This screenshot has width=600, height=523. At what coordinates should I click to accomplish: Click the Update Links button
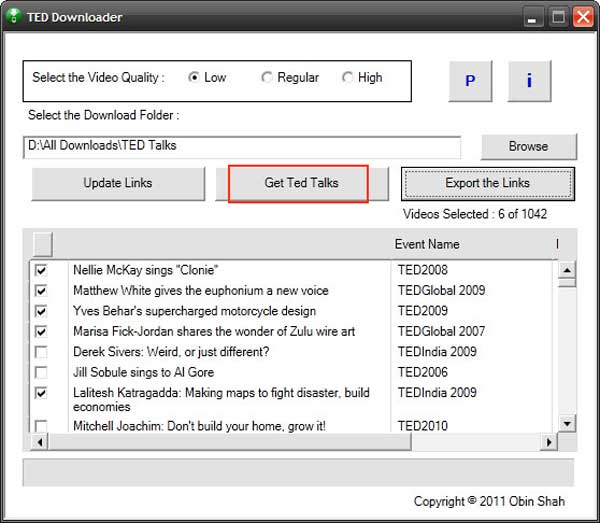[x=118, y=183]
